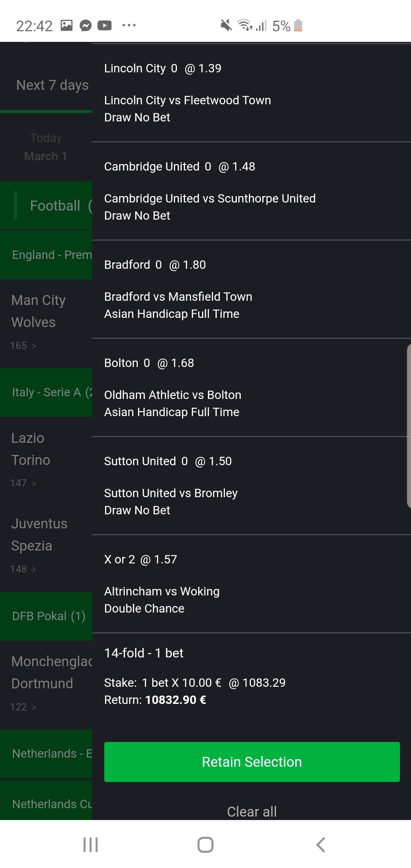Viewport: 411px width, 868px height.
Task: Tap the muted sound status icon
Action: coord(226,26)
